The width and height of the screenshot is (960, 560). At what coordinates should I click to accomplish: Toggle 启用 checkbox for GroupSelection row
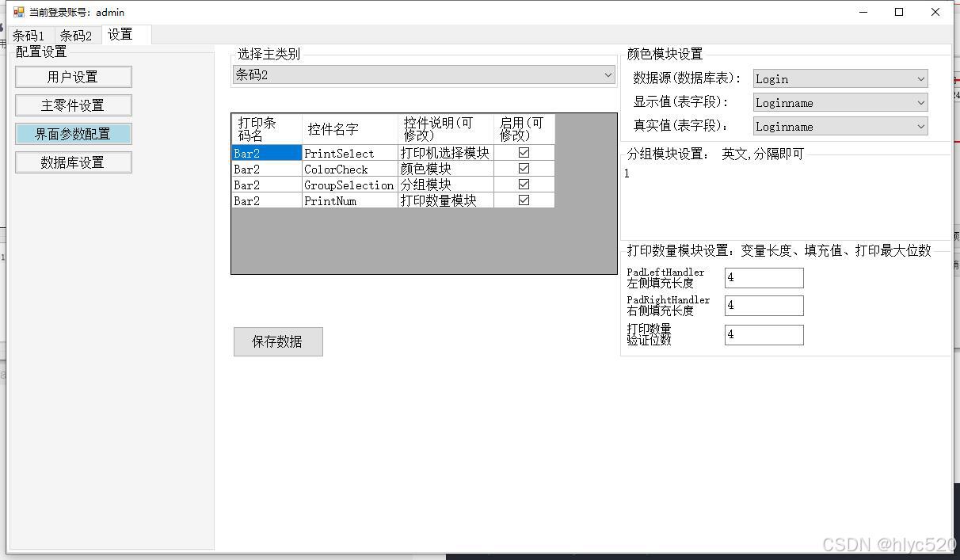(524, 185)
